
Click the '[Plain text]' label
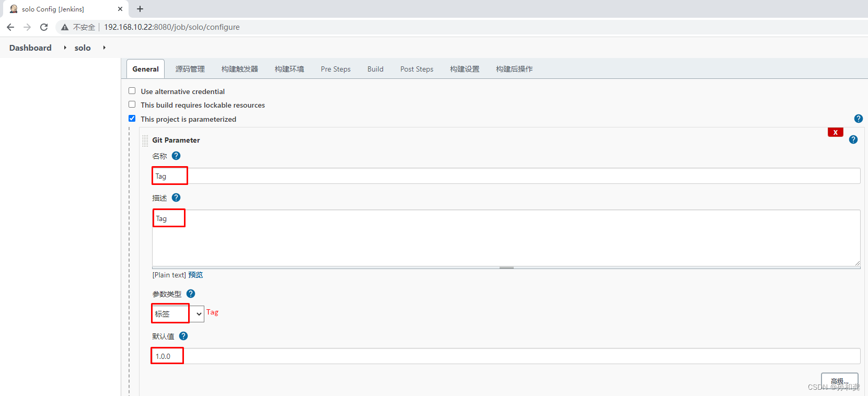pyautogui.click(x=169, y=275)
